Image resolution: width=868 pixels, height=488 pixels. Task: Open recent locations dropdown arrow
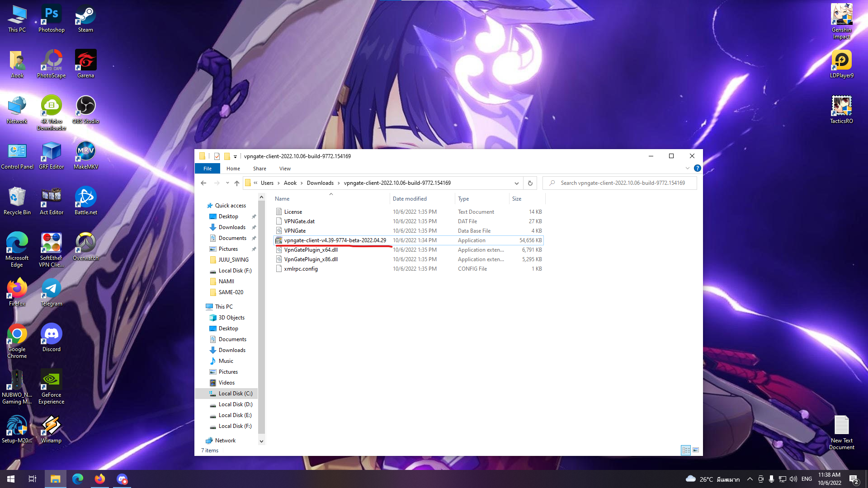[227, 183]
